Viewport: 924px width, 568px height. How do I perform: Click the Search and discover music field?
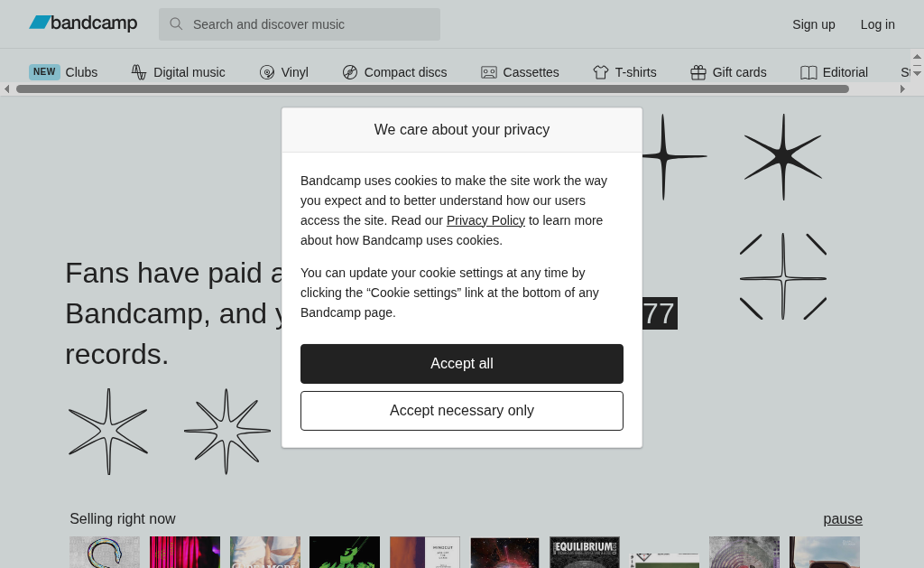[311, 24]
